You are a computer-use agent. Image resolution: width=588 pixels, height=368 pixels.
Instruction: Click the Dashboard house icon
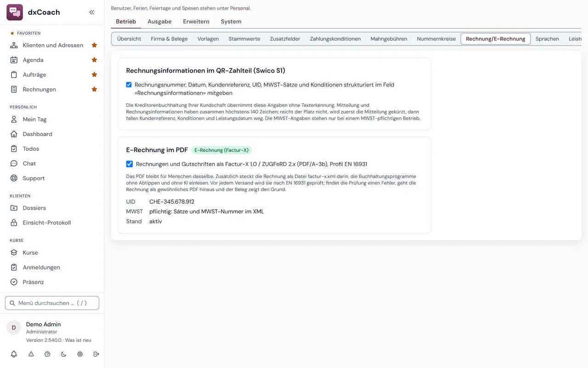(x=14, y=134)
